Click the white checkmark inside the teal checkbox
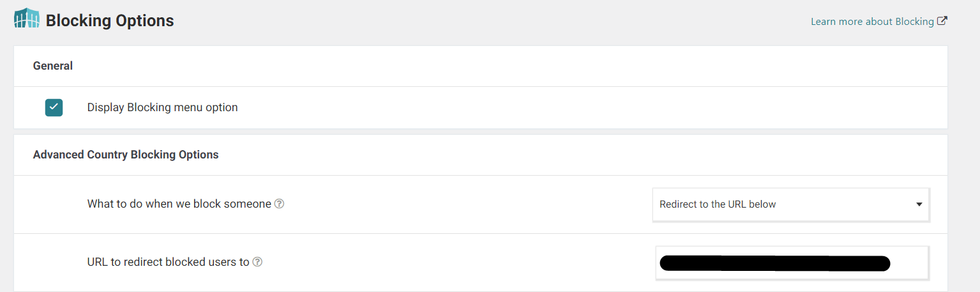Screen dimensions: 980x292 point(54,107)
